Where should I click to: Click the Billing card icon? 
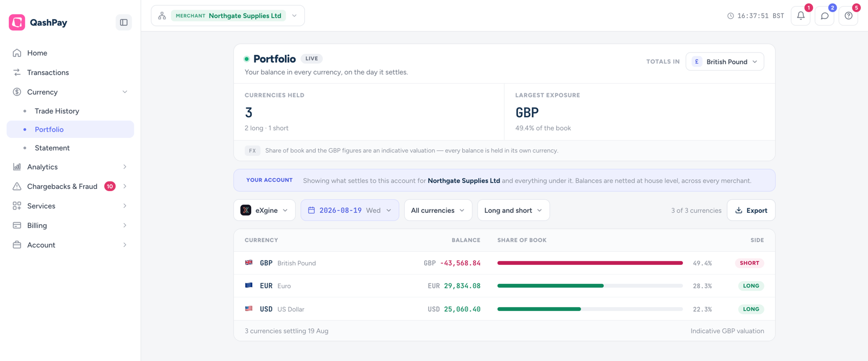pos(17,225)
